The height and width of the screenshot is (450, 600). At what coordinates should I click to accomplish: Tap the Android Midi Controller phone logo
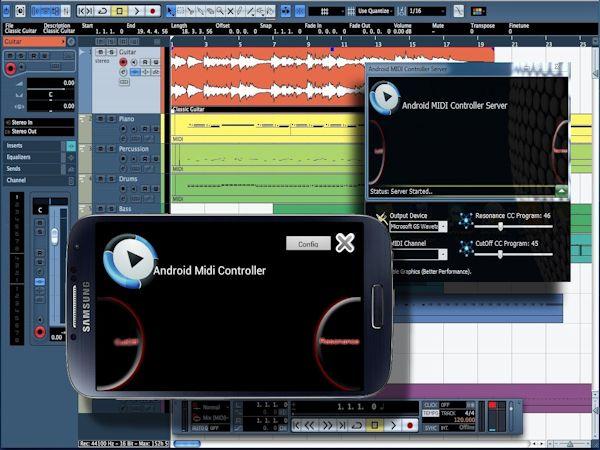pos(130,261)
